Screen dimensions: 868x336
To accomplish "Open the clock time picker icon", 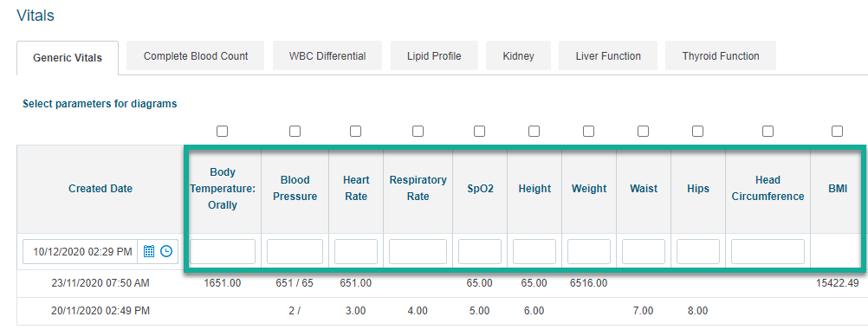I will pyautogui.click(x=166, y=251).
